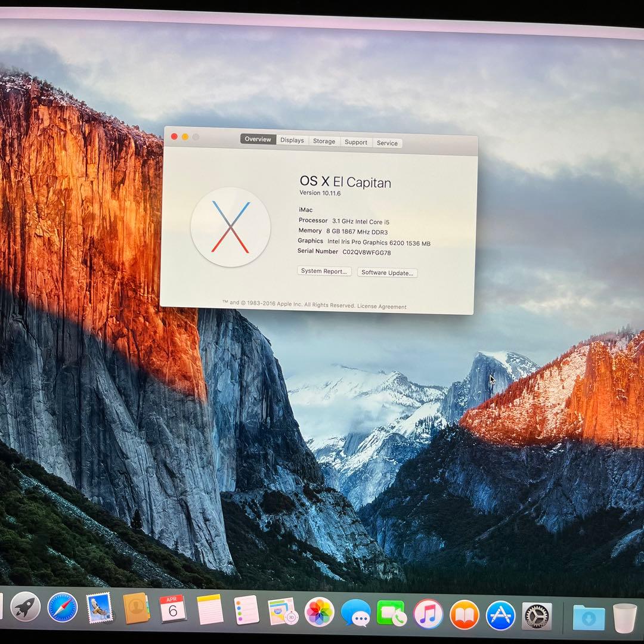Open the Support tab
This screenshot has height=644, width=644.
(x=356, y=142)
